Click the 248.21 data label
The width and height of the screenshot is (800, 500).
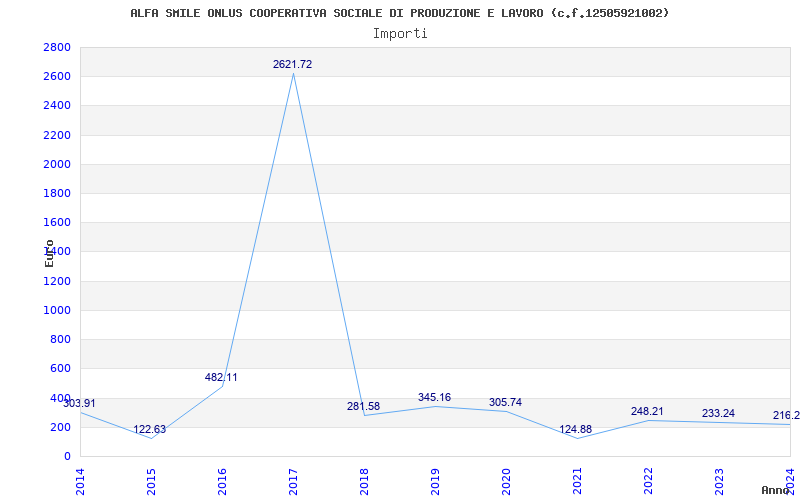click(647, 411)
